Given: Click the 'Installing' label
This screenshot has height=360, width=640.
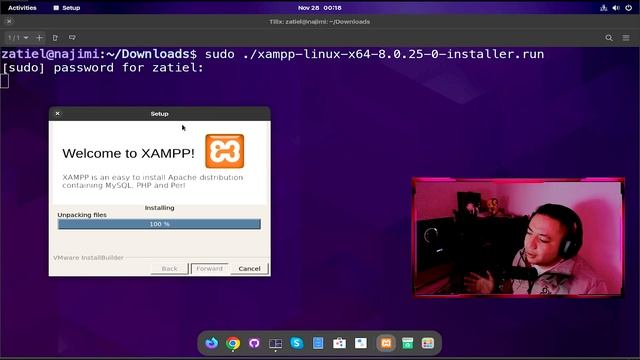Looking at the screenshot, I should [x=159, y=208].
